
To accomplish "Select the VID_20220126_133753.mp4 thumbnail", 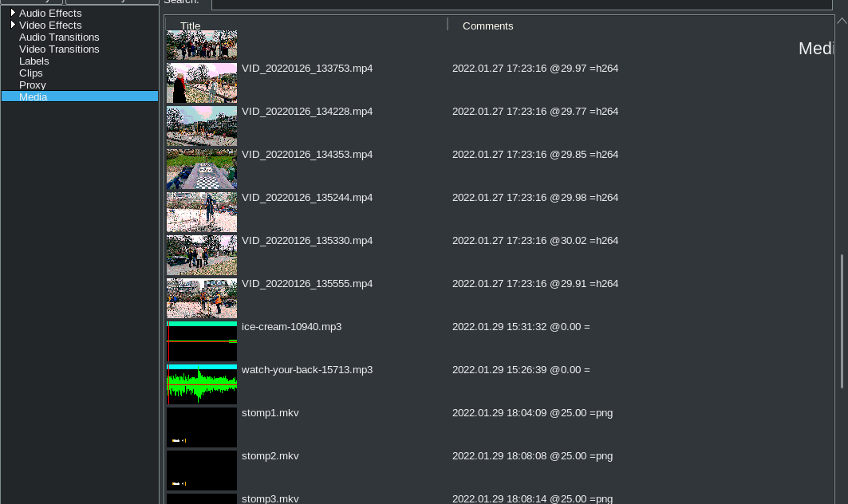I will click(202, 83).
